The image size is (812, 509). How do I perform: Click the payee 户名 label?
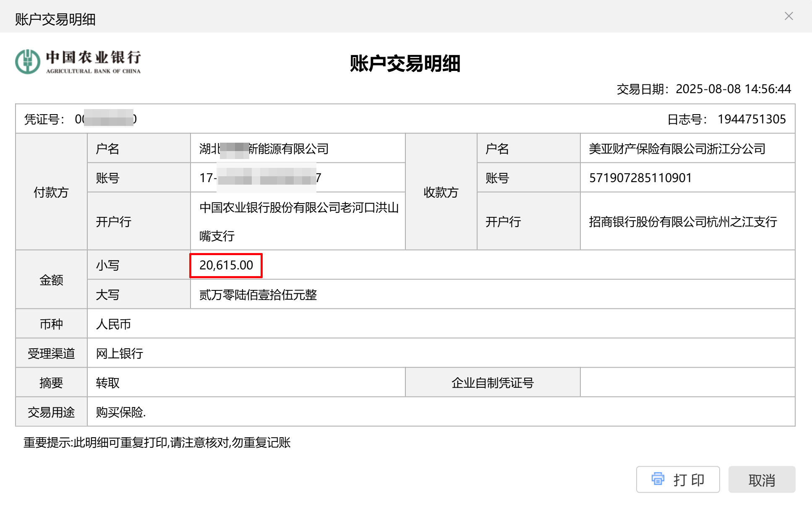497,149
